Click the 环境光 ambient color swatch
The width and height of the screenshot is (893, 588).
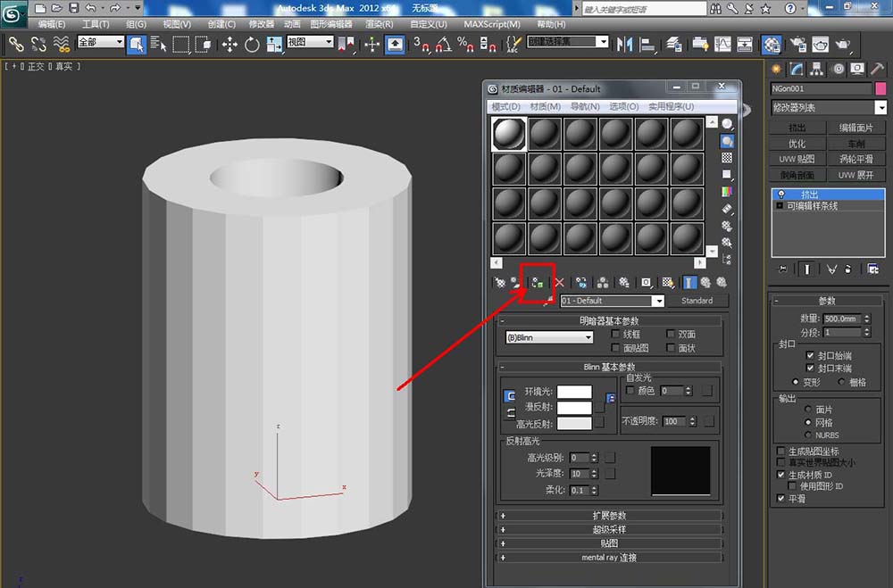pyautogui.click(x=574, y=392)
